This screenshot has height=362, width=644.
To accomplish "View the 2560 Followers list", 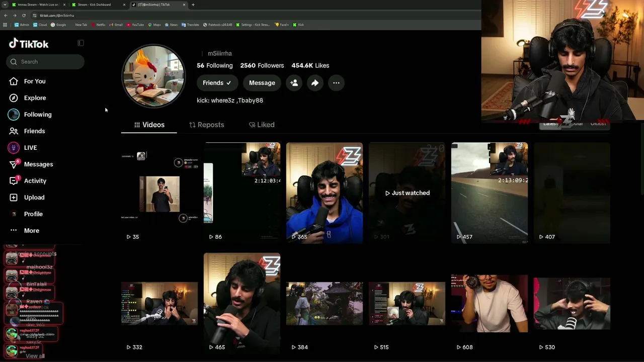I will tap(262, 65).
